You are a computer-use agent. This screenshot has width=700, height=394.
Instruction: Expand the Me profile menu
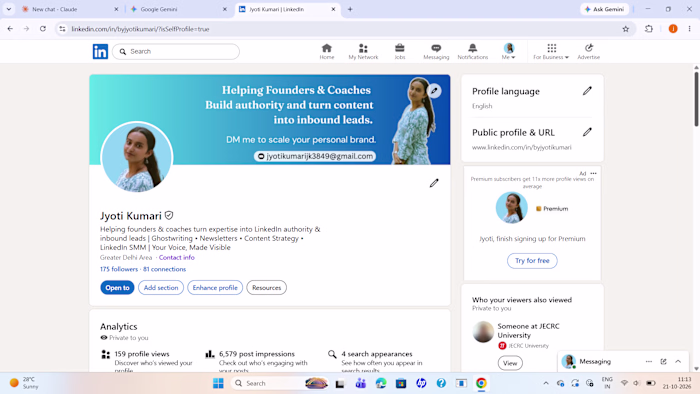tap(508, 52)
